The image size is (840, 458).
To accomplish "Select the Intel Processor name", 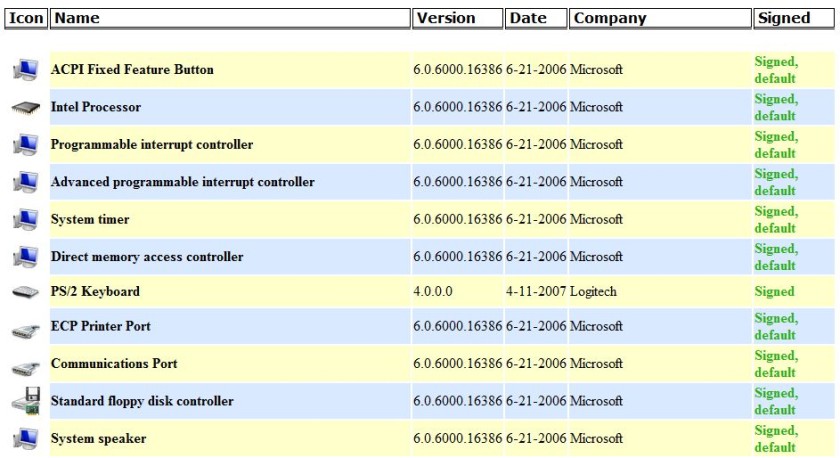I will pyautogui.click(x=96, y=107).
